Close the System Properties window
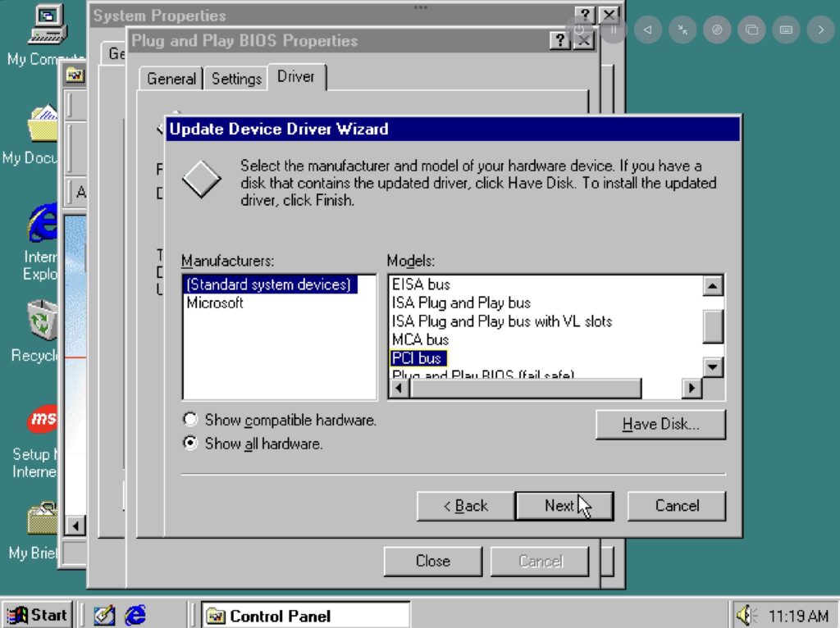This screenshot has height=628, width=840. pyautogui.click(x=609, y=15)
